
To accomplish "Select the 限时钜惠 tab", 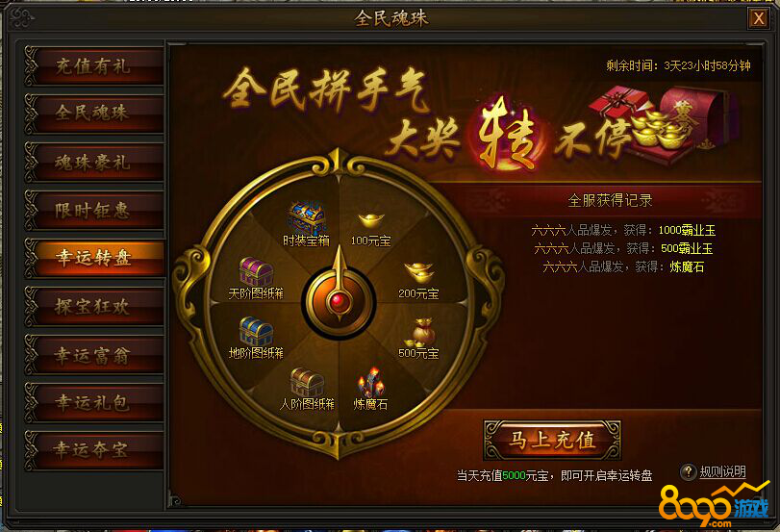I will coord(94,211).
